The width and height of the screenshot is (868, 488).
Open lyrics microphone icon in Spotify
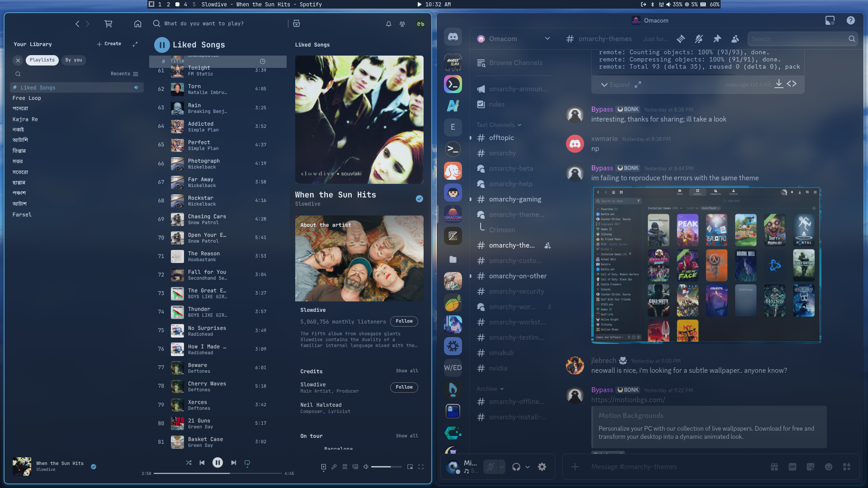point(334,467)
